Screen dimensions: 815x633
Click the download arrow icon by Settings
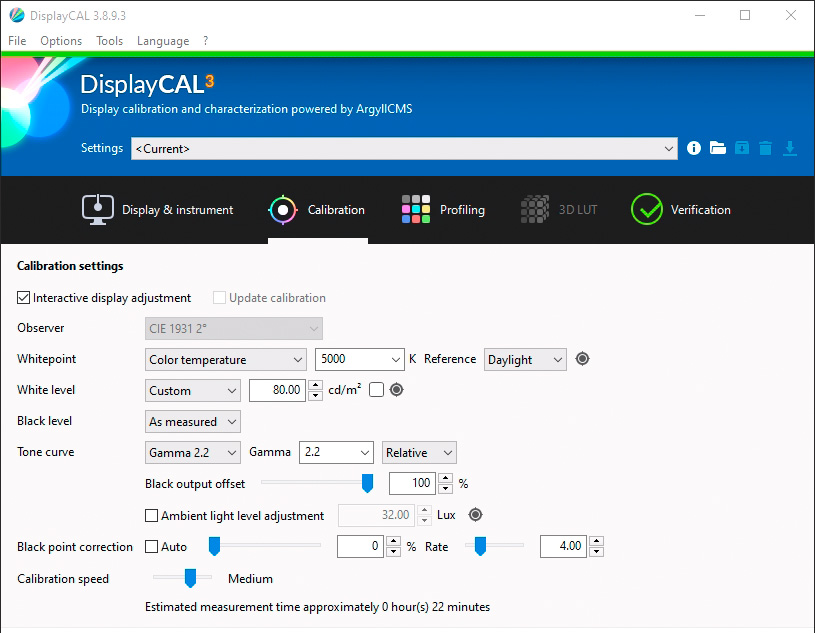(x=790, y=148)
